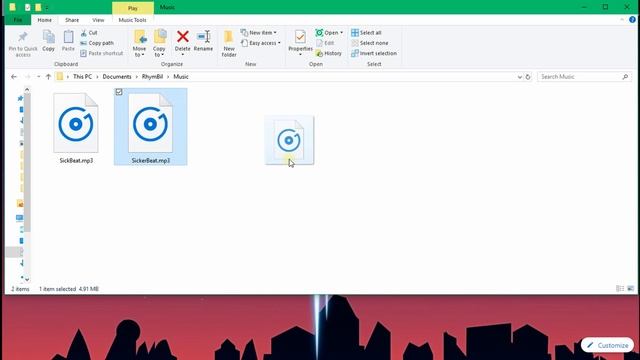Click the navigation pane scroll up arrow
The width and height of the screenshot is (640, 360).
click(27, 89)
